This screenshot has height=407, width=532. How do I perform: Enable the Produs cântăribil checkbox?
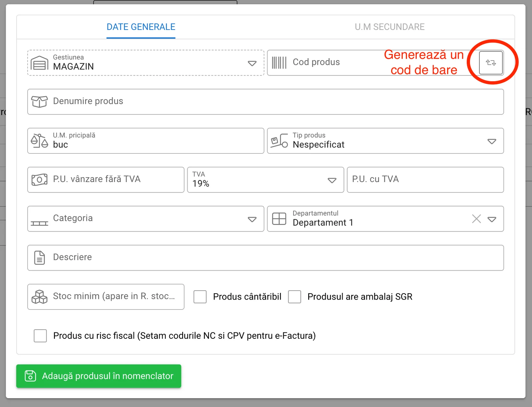point(200,297)
